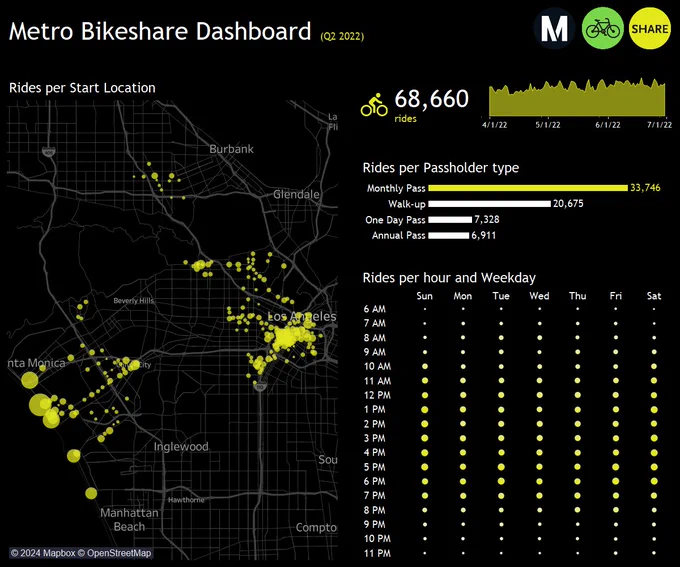The height and width of the screenshot is (567, 680).
Task: Click the 20,675 Walk-up value
Action: 568,203
